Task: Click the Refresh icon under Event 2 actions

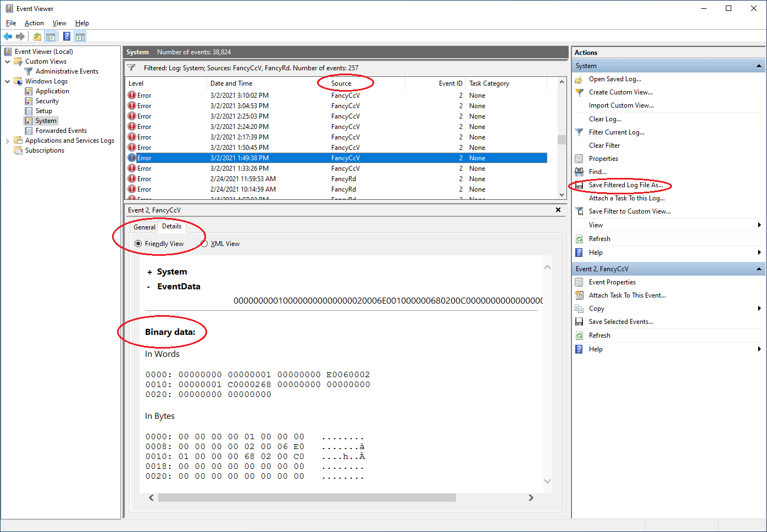Action: 579,335
